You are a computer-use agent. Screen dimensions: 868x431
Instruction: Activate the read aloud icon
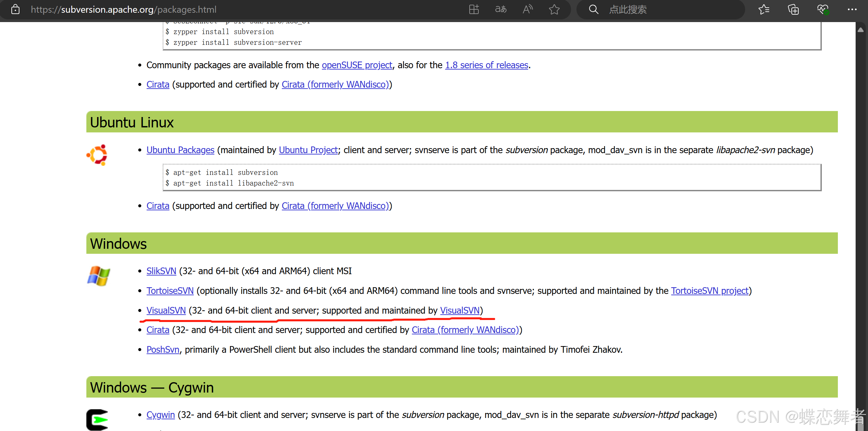coord(528,9)
